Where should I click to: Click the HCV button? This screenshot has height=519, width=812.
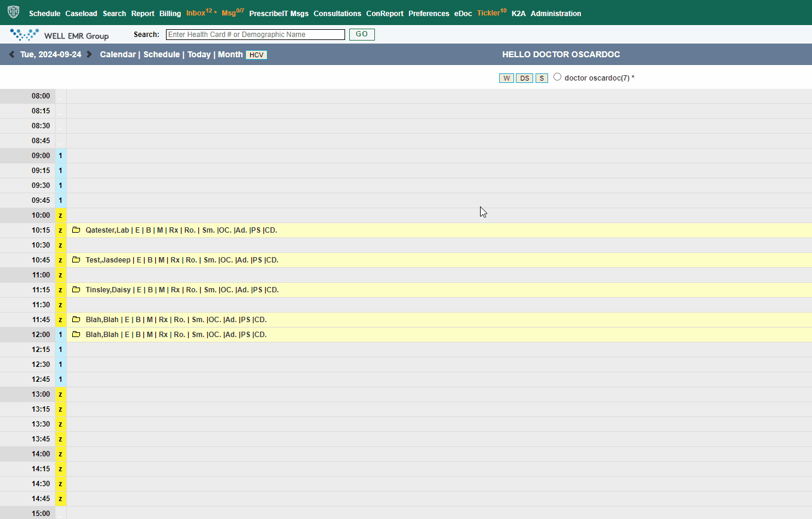pos(256,55)
